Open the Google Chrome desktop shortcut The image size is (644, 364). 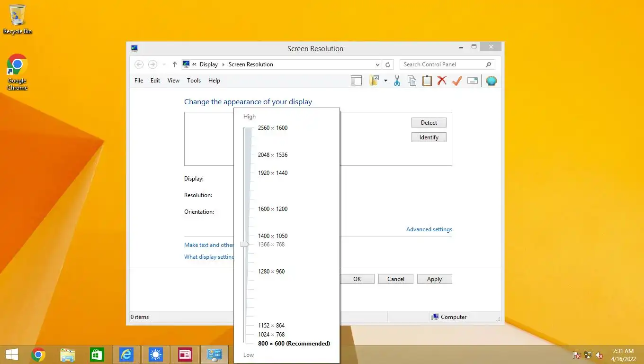click(18, 72)
